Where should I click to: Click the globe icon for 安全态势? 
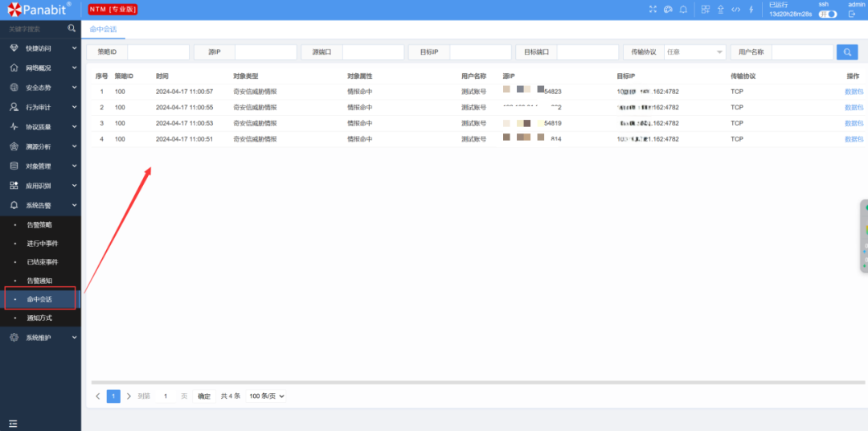click(14, 88)
